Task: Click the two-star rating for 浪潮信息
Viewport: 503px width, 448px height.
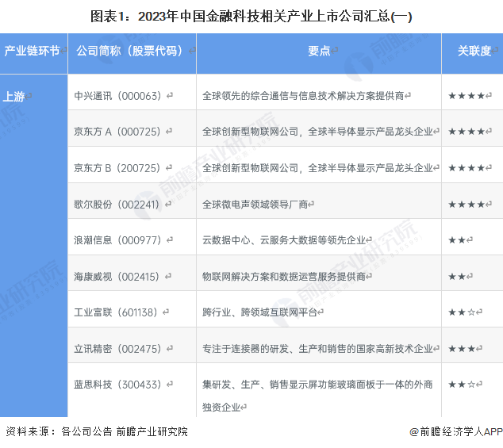Action: 457,240
